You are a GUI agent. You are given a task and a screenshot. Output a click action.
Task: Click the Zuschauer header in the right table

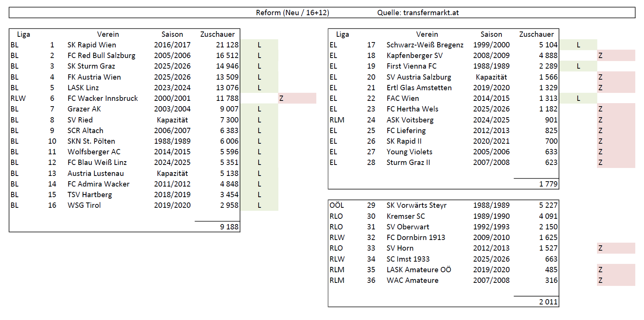(536, 34)
